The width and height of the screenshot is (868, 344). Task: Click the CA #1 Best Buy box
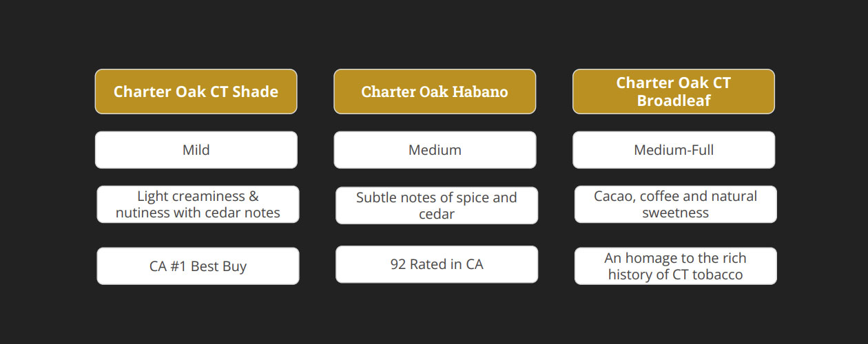click(198, 266)
